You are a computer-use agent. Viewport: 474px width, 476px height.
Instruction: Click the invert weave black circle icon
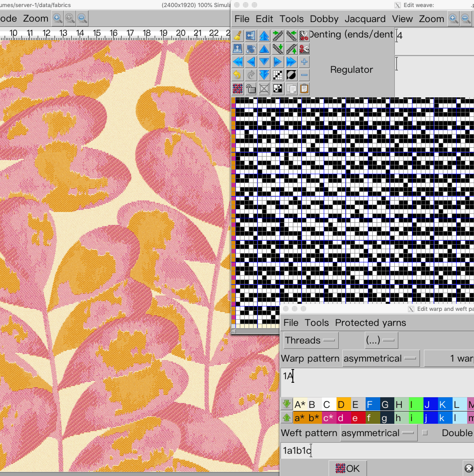point(291,75)
